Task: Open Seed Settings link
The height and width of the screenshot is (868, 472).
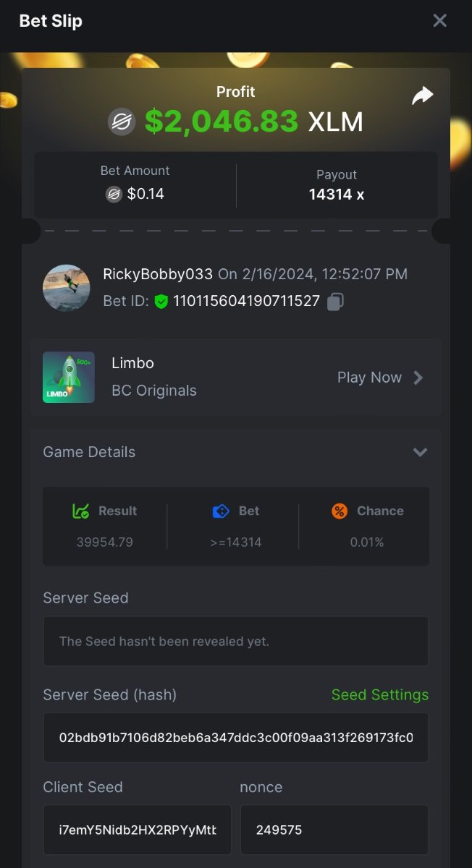Action: point(379,695)
